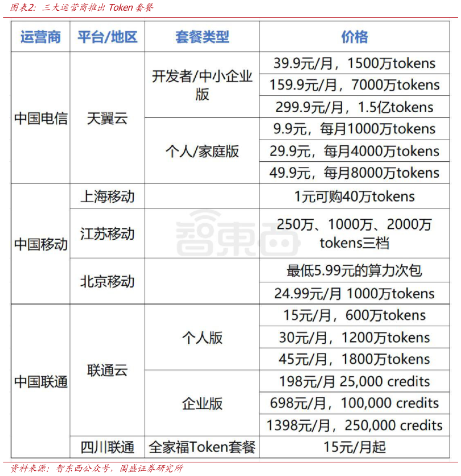
Task: Click the '运营商' column header
Action: (x=40, y=37)
